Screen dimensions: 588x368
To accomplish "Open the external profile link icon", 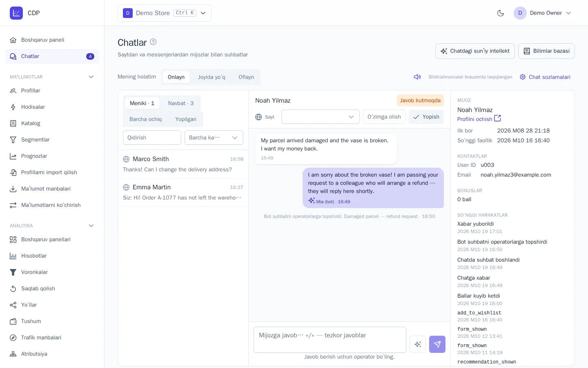I will pos(497,119).
